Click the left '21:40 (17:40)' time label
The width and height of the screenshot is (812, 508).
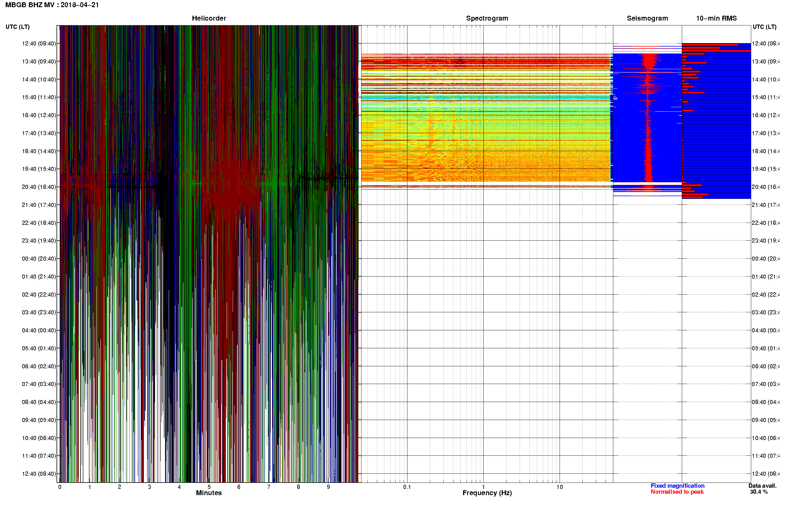(x=39, y=205)
